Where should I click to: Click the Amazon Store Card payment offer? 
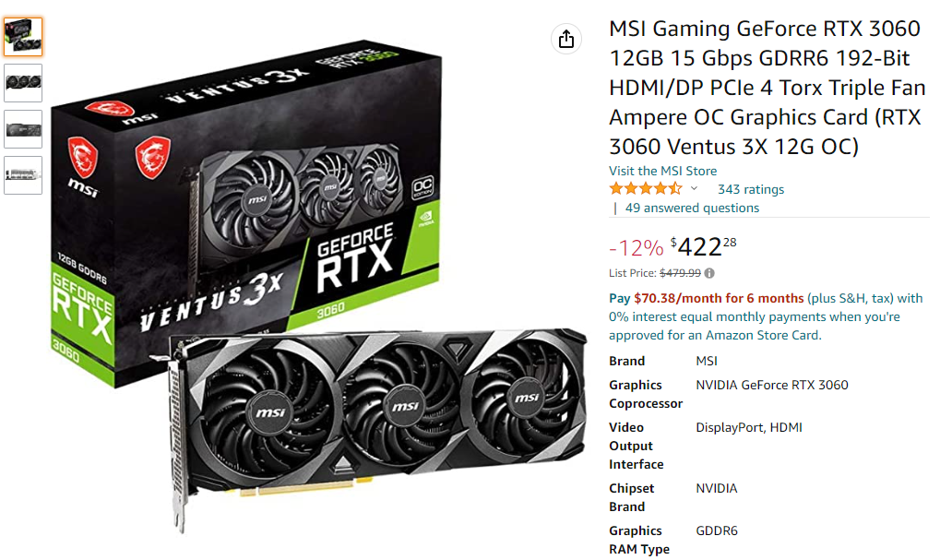coord(767,316)
